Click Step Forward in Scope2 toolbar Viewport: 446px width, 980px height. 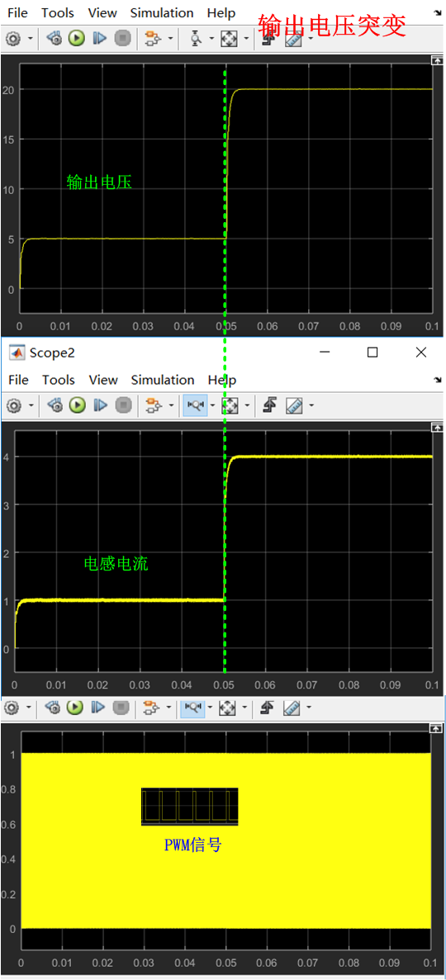99,405
